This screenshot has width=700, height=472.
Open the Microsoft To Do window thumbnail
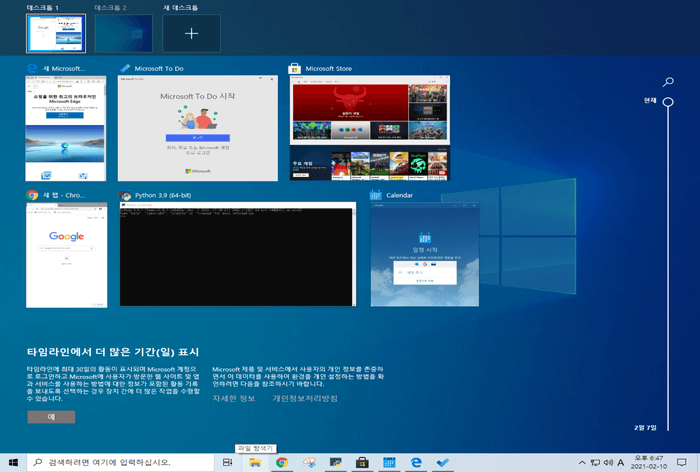(x=198, y=128)
